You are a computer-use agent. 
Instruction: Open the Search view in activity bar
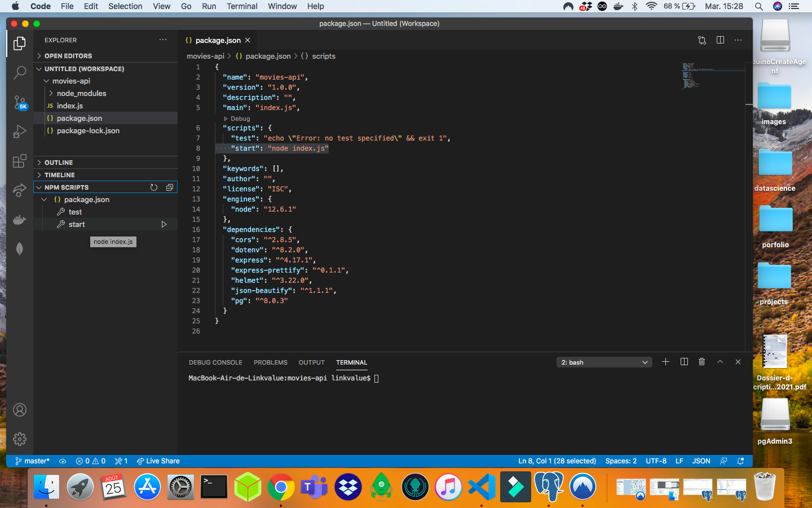coord(20,72)
